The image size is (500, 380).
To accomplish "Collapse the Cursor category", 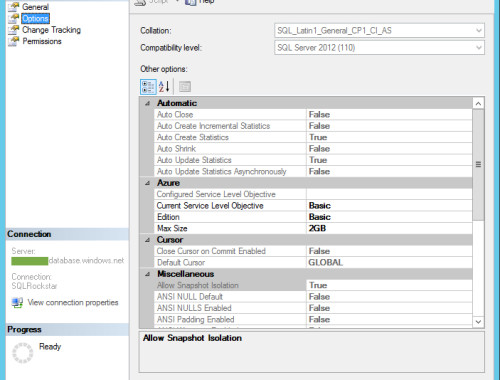I will (x=147, y=240).
